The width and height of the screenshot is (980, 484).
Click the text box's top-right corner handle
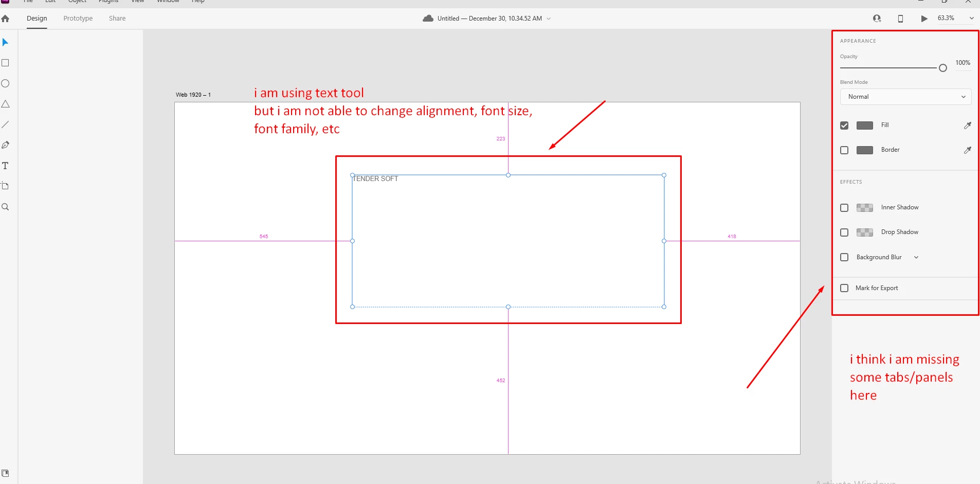(664, 175)
